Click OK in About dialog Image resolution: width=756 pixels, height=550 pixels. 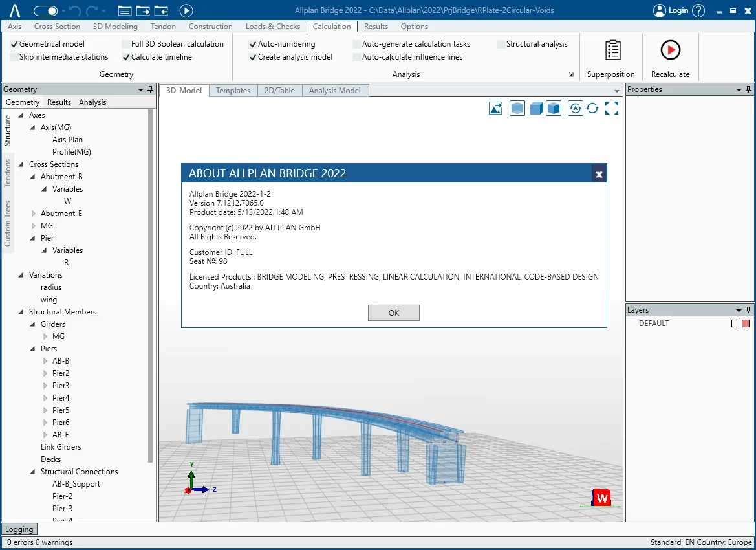pyautogui.click(x=393, y=313)
